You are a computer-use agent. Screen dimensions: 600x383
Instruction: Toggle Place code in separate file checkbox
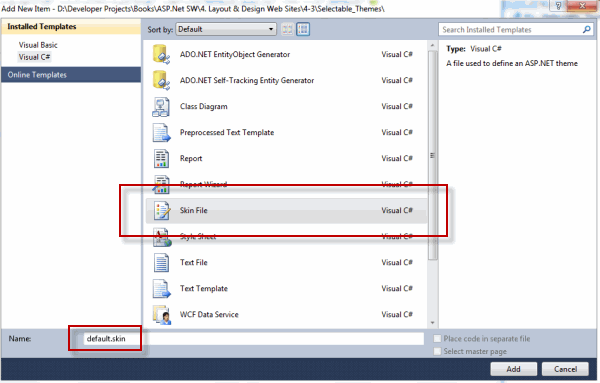click(x=437, y=339)
